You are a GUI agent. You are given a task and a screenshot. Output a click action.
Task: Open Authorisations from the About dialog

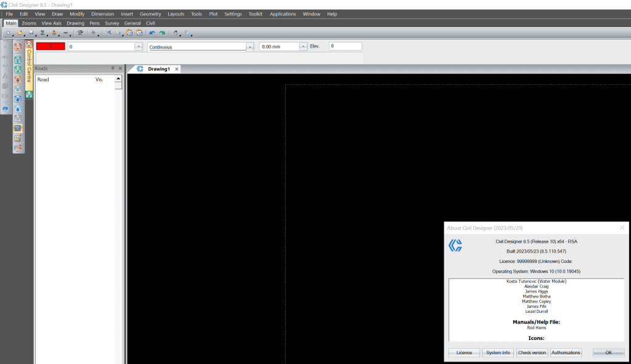point(566,352)
